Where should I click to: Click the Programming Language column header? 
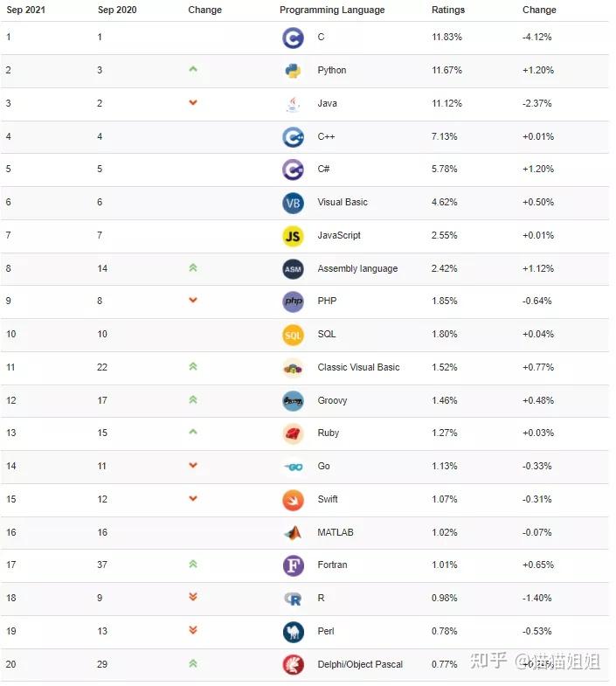(x=332, y=10)
